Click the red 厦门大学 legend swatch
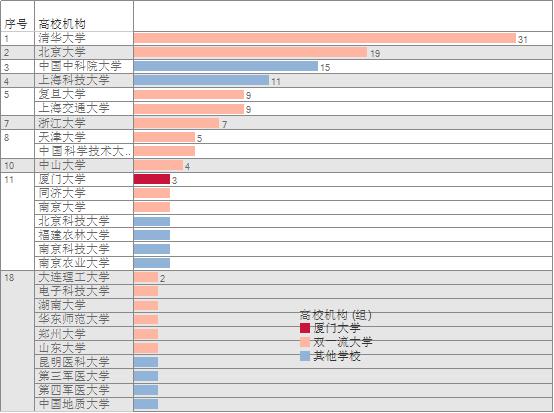This screenshot has height=413, width=554. coord(305,328)
